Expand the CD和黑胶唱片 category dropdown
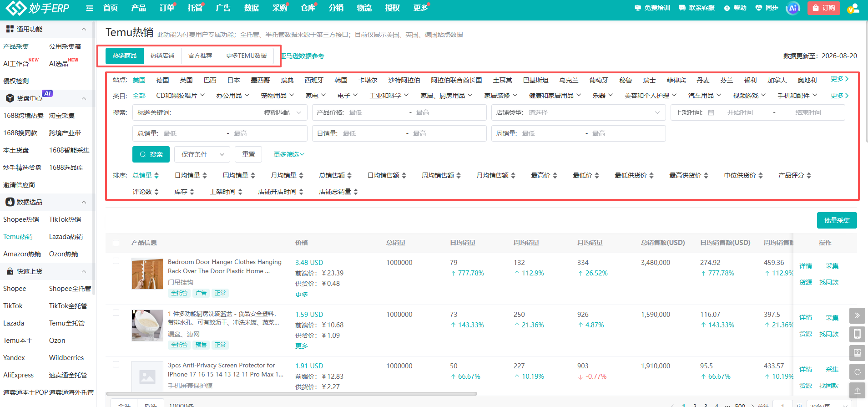The height and width of the screenshot is (407, 868). 181,96
